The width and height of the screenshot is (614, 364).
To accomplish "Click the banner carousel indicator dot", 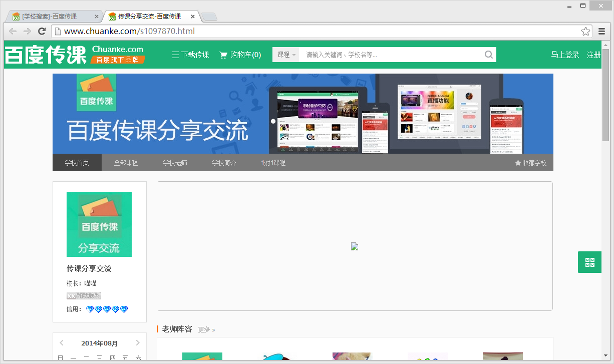I will (273, 121).
